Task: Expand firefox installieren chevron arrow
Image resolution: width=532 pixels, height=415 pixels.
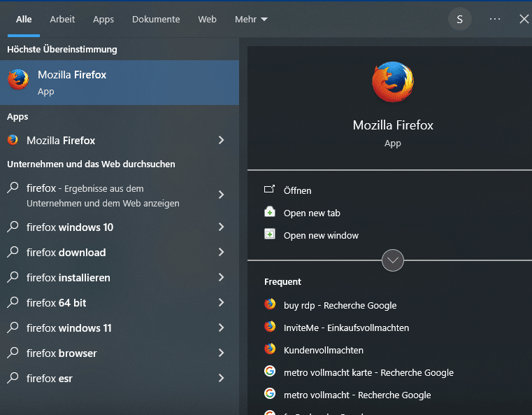Action: point(221,277)
